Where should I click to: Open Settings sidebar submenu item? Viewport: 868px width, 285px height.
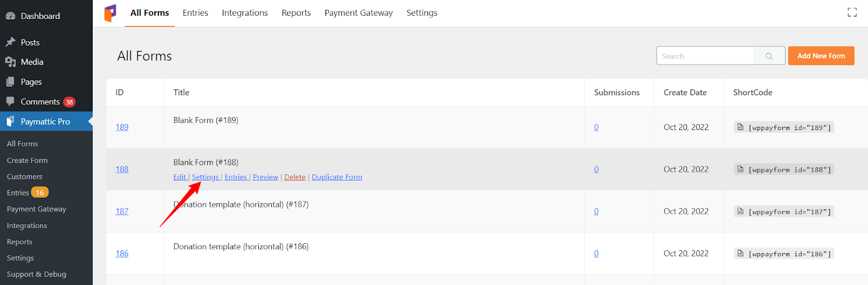click(20, 258)
